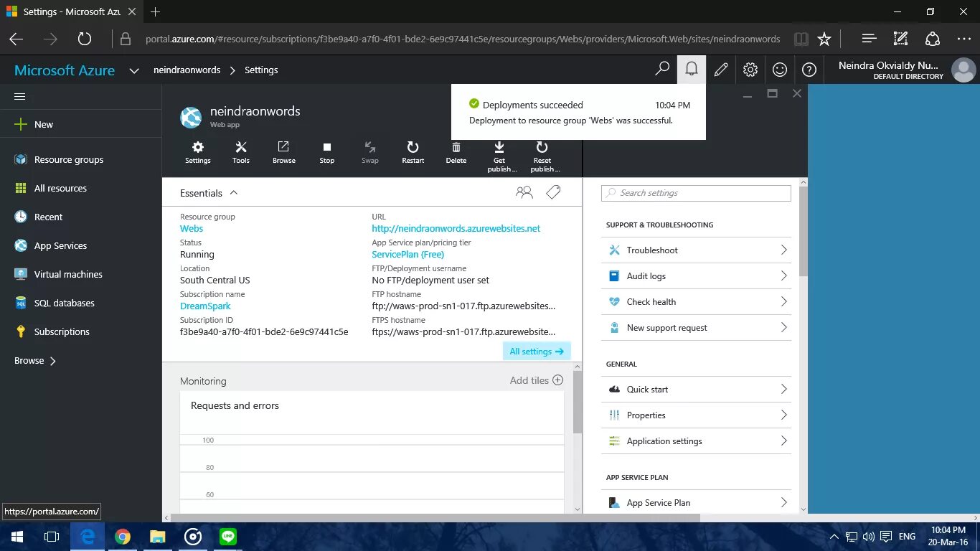
Task: Open ServicePlan (Free) link
Action: (x=408, y=255)
